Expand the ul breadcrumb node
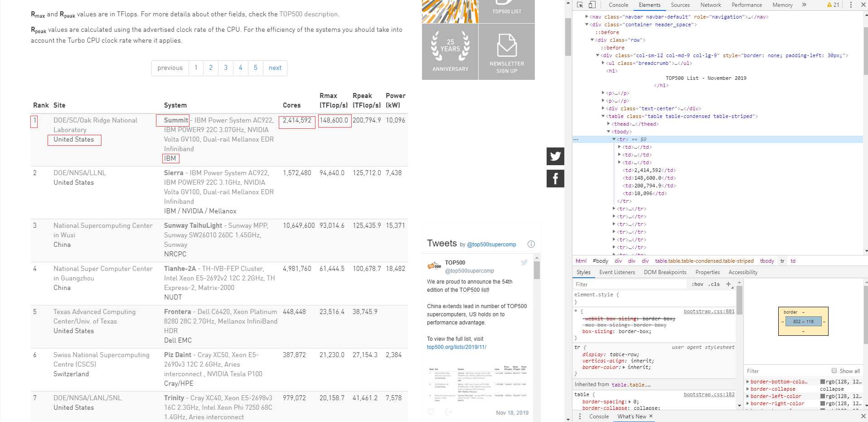868x422 pixels. pyautogui.click(x=603, y=63)
